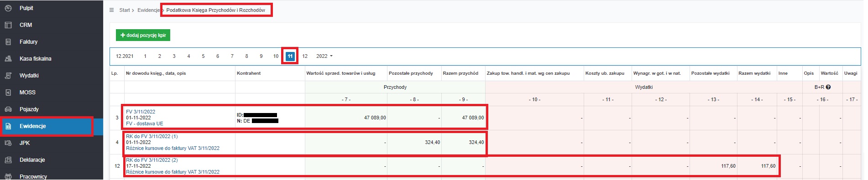
Task: Click the dodaj pozycję kpir button
Action: click(x=143, y=35)
